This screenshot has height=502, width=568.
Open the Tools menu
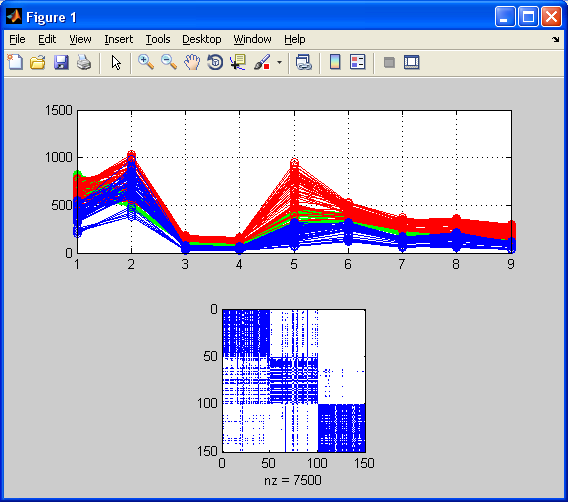pyautogui.click(x=158, y=39)
